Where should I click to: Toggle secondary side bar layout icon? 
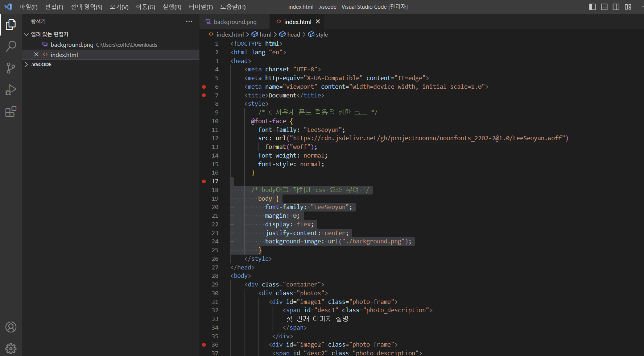tap(616, 7)
